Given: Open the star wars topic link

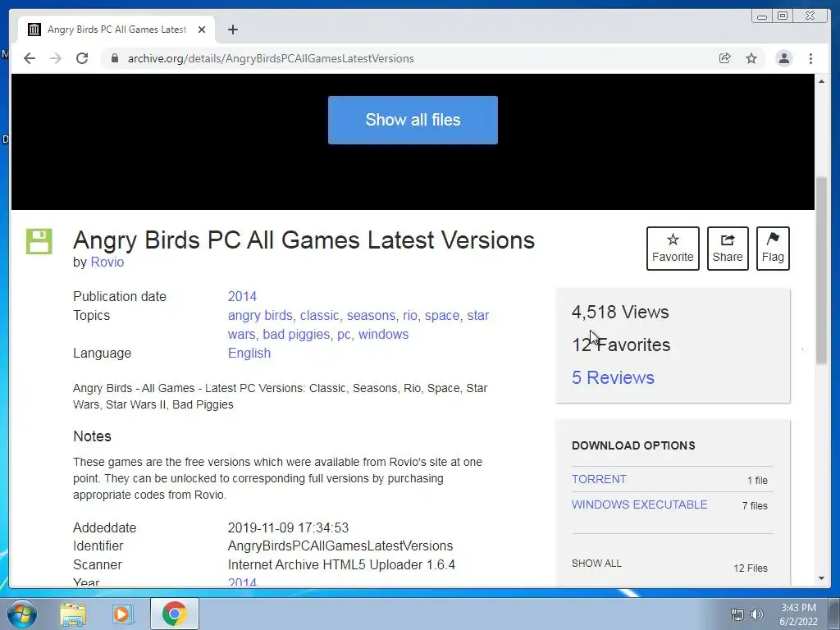Looking at the screenshot, I should [478, 316].
